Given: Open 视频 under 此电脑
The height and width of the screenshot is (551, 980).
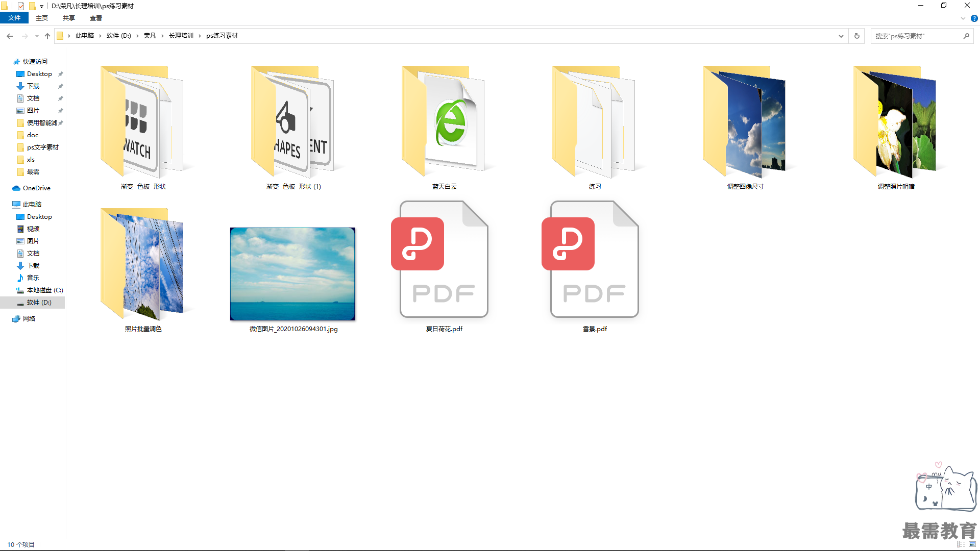Looking at the screenshot, I should tap(33, 229).
